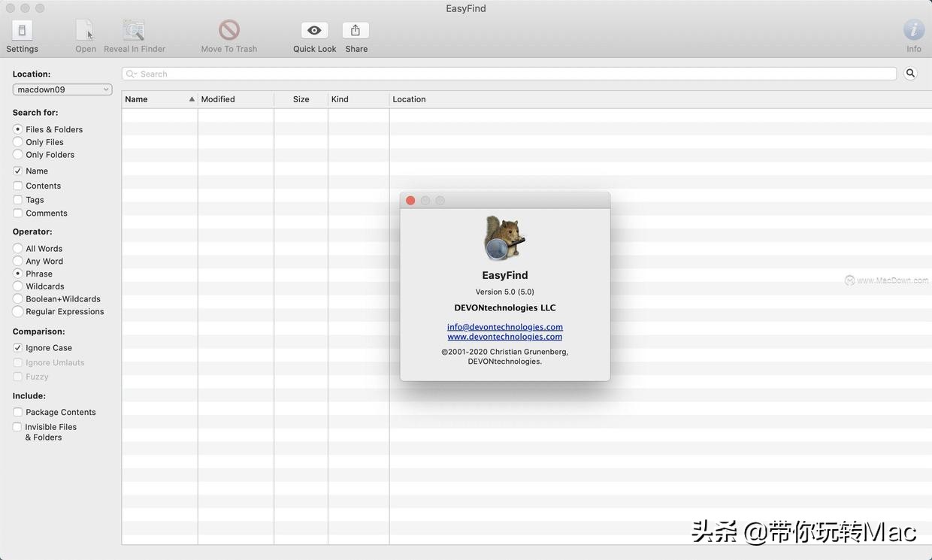This screenshot has width=932, height=560.
Task: Enable Invisible Files & Folders checkbox
Action: tap(17, 427)
